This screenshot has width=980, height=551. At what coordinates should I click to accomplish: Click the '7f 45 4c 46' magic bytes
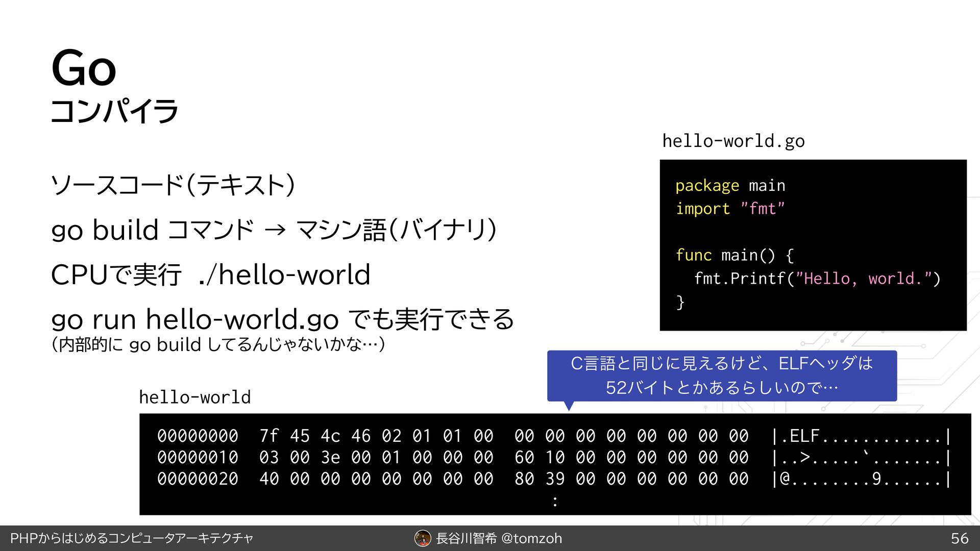click(315, 436)
